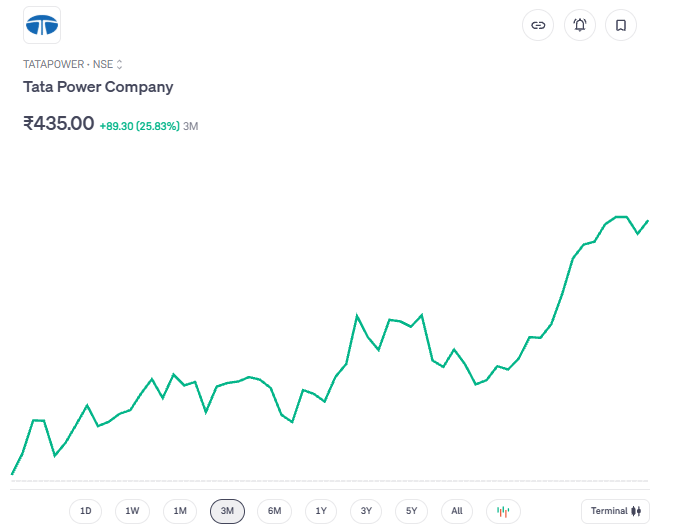The height and width of the screenshot is (528, 674).
Task: Click the Tata Power Company heading
Action: pos(98,87)
